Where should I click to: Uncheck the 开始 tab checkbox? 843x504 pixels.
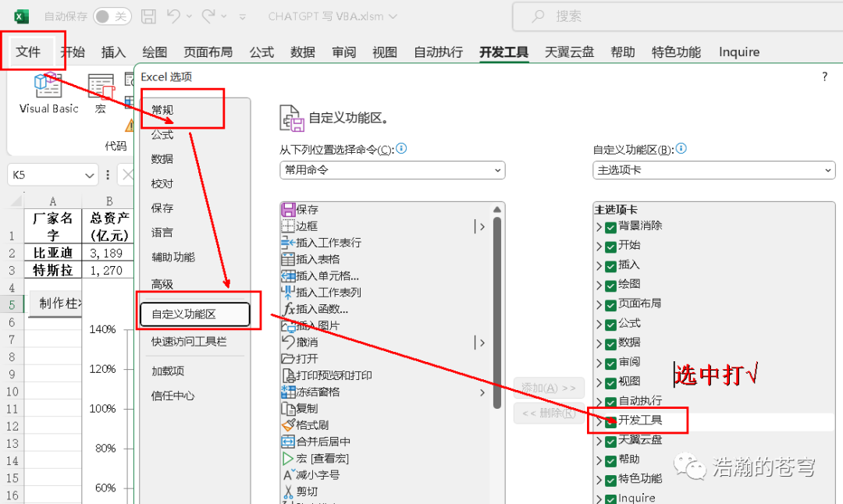pos(610,247)
